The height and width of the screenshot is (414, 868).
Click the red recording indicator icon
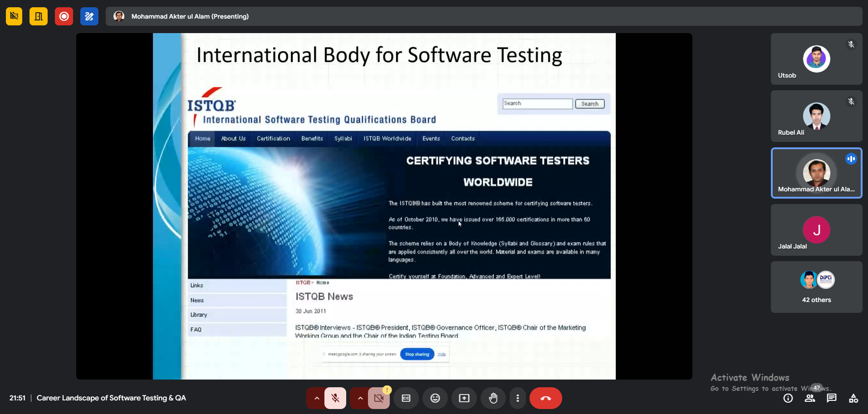click(x=64, y=17)
